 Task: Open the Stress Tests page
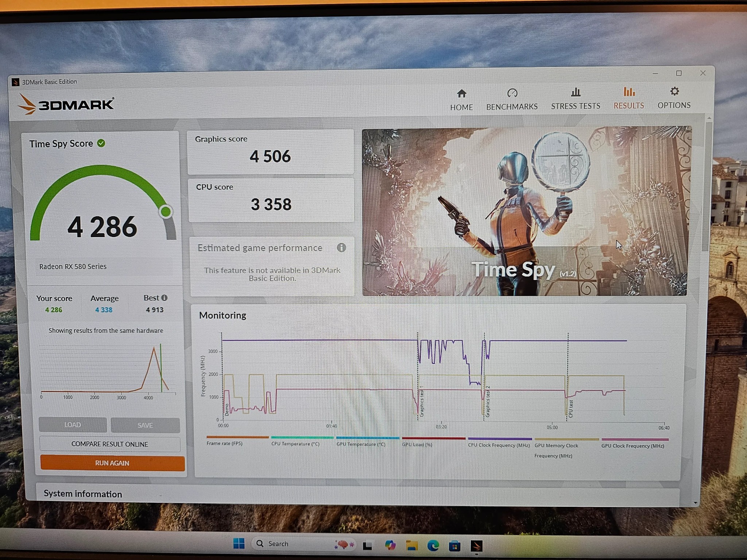click(x=576, y=98)
